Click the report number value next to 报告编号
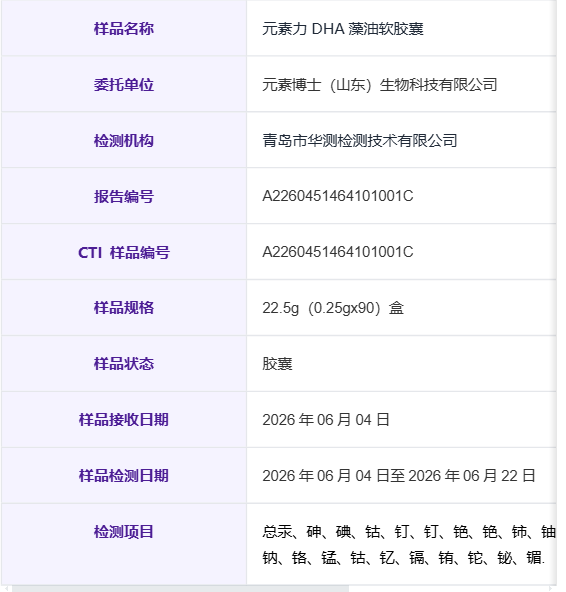 point(338,196)
